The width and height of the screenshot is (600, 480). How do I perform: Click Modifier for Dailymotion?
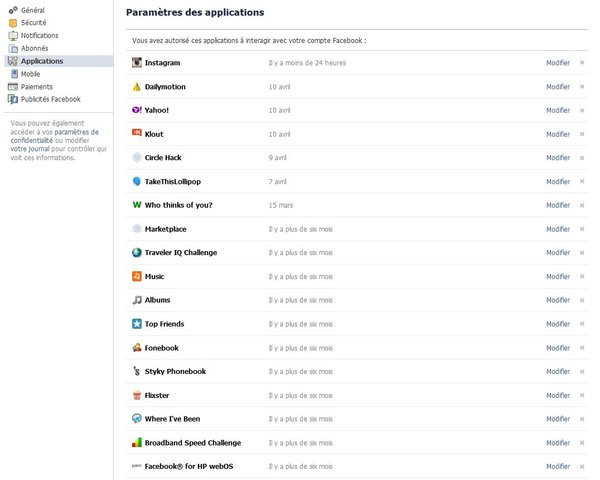(x=558, y=87)
